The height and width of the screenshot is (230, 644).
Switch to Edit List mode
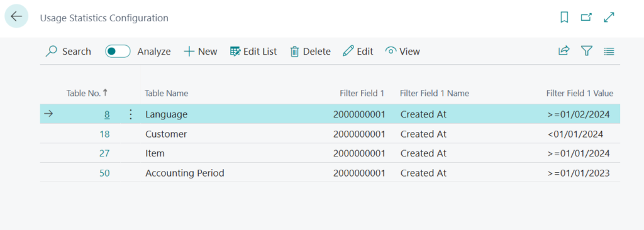(253, 52)
